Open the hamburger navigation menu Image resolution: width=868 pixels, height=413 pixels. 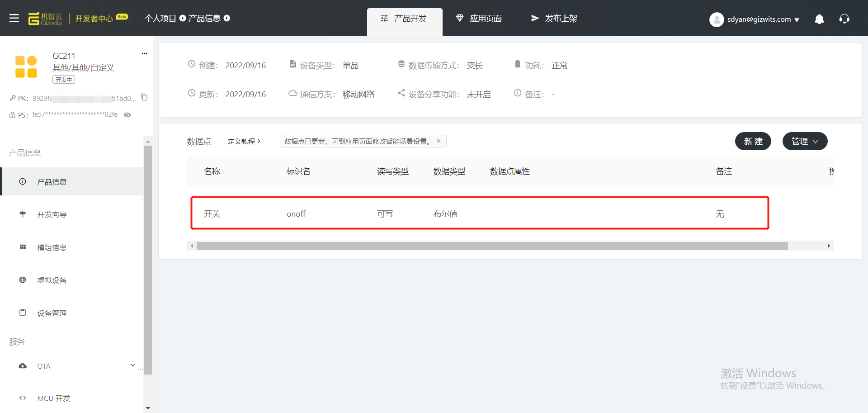pyautogui.click(x=14, y=18)
